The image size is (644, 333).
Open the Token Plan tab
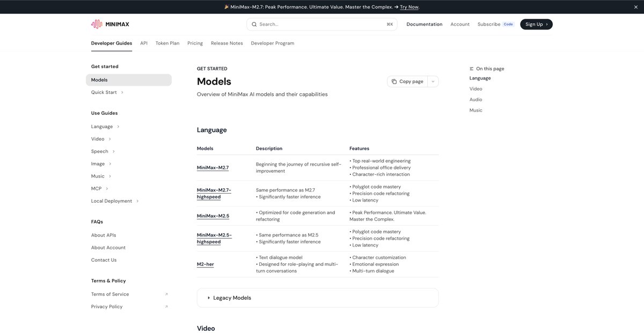167,43
